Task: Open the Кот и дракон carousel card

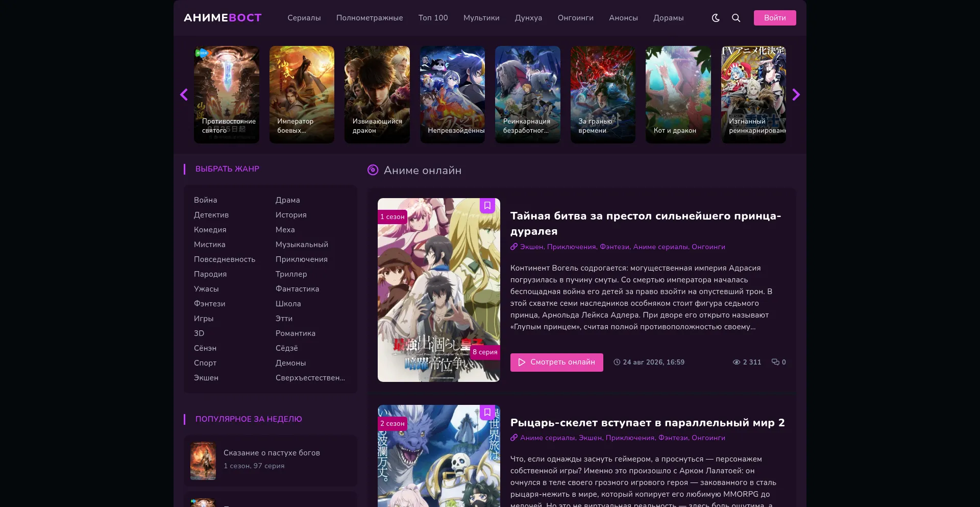Action: tap(678, 94)
